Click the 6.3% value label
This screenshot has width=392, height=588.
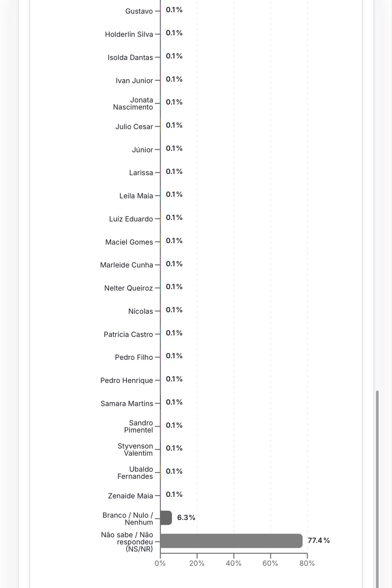click(186, 517)
